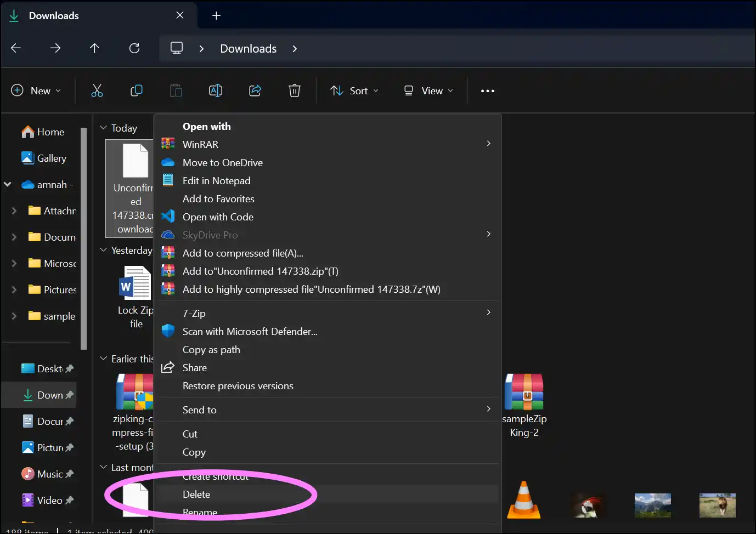Viewport: 756px width, 534px height.
Task: Choose Add to highly compressed 7z file
Action: tap(328, 289)
